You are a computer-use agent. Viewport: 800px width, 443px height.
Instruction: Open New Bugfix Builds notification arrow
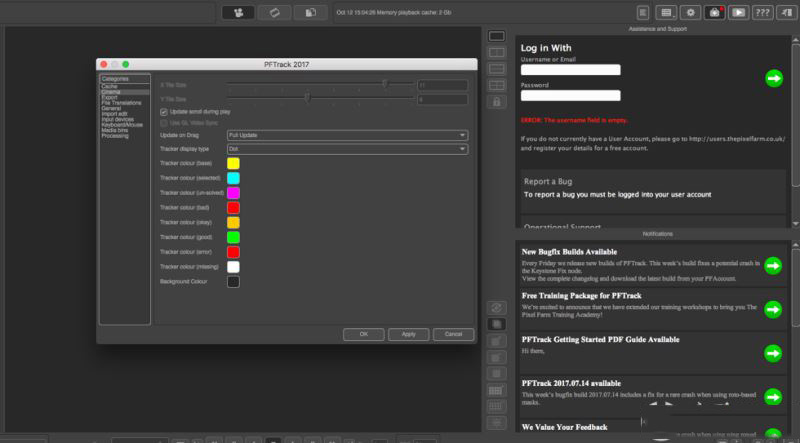(x=773, y=265)
